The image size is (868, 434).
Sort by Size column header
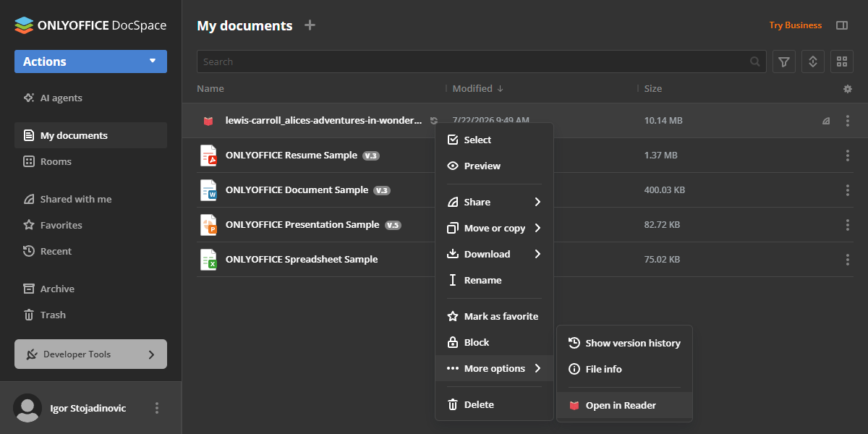pyautogui.click(x=653, y=88)
